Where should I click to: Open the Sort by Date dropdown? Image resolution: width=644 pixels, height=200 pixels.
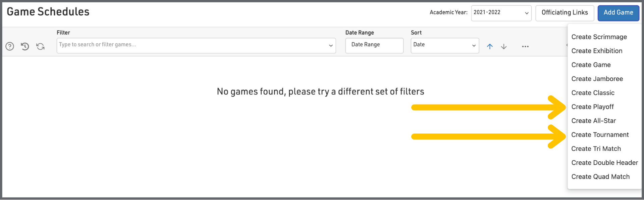(444, 45)
